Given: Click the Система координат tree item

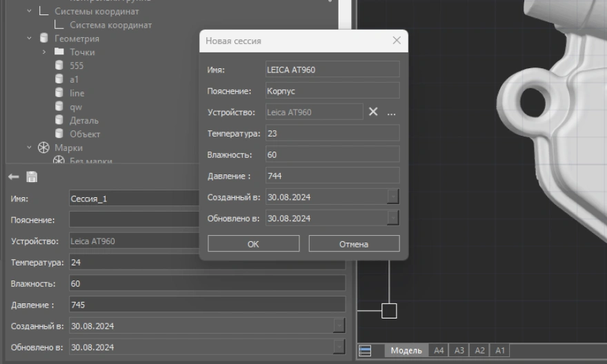Looking at the screenshot, I should (x=110, y=25).
